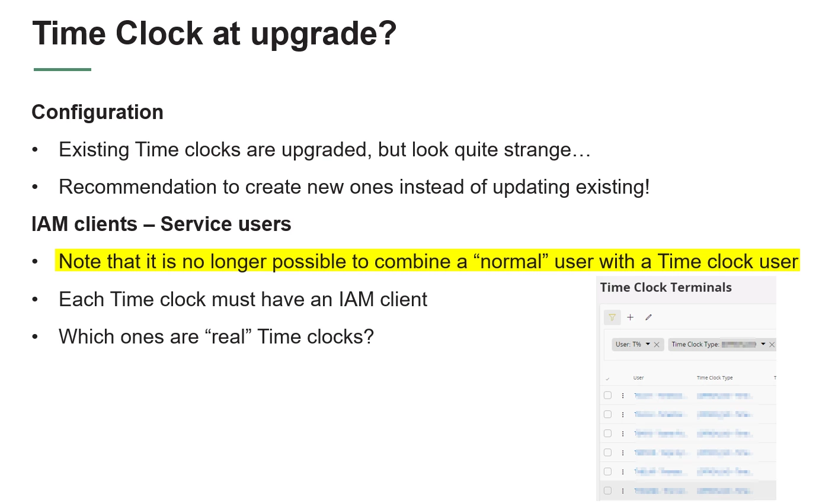Add a new Time Clock Terminal with plus icon
The width and height of the screenshot is (819, 504).
(630, 317)
